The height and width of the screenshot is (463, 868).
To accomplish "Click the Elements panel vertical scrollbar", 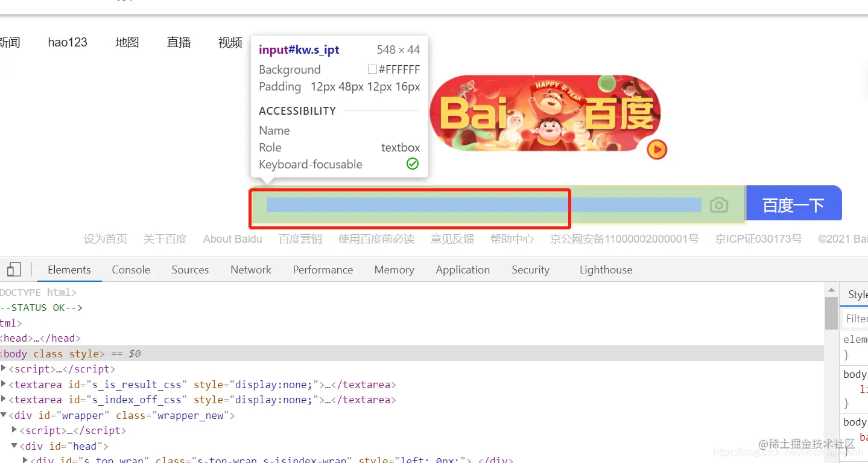I will pyautogui.click(x=831, y=314).
